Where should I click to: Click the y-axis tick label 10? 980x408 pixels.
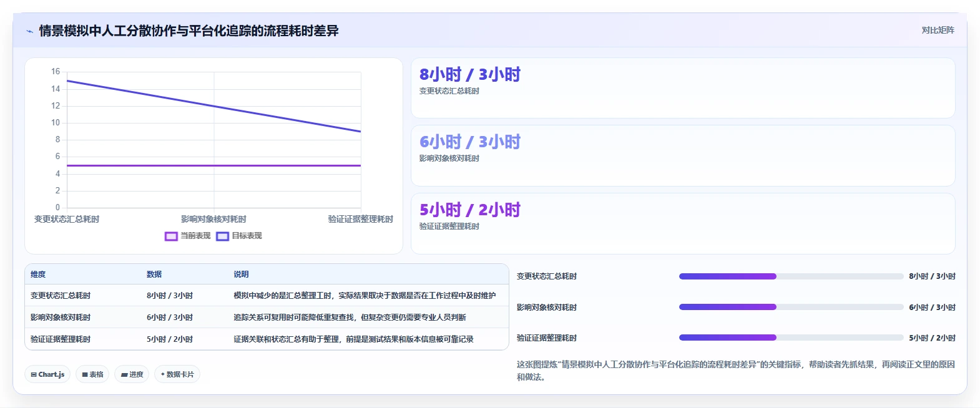coord(56,123)
